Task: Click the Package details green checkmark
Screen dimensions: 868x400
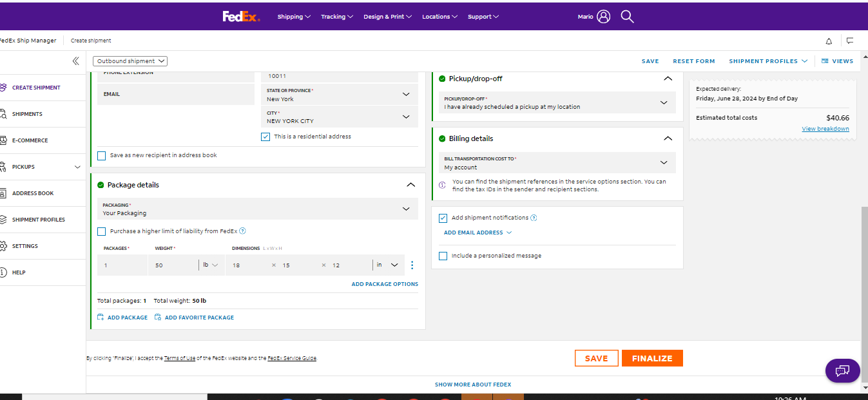Action: (x=101, y=185)
